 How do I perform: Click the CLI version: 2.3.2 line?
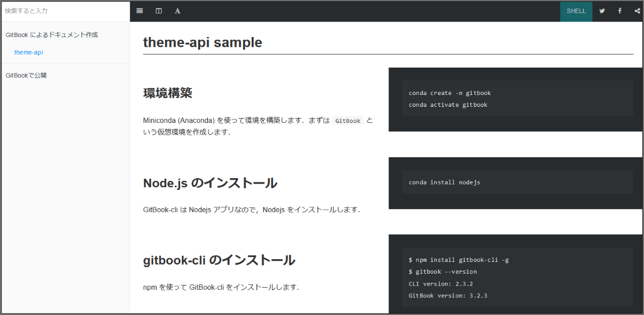(x=441, y=283)
